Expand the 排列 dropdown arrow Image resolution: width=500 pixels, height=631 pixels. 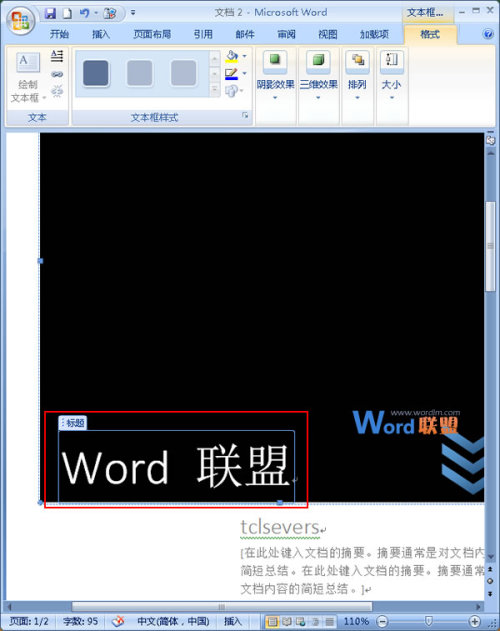point(357,98)
